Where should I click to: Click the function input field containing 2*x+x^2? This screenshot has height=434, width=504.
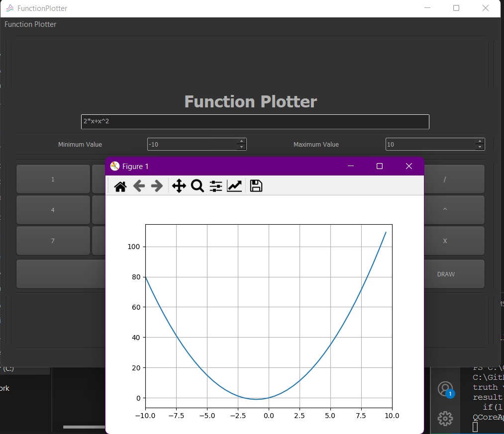pos(255,122)
